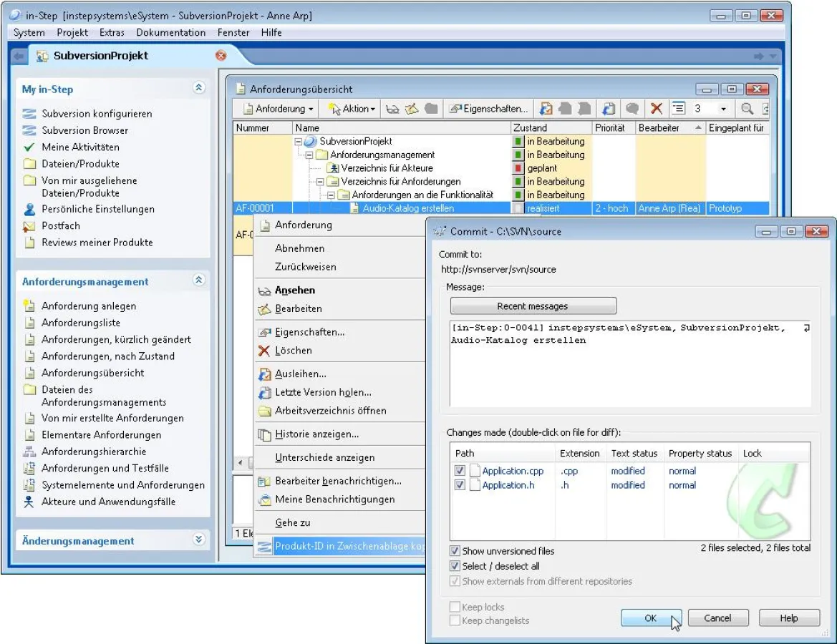Click the Eigenschaften toolbar button
837x644 pixels.
pyautogui.click(x=488, y=109)
